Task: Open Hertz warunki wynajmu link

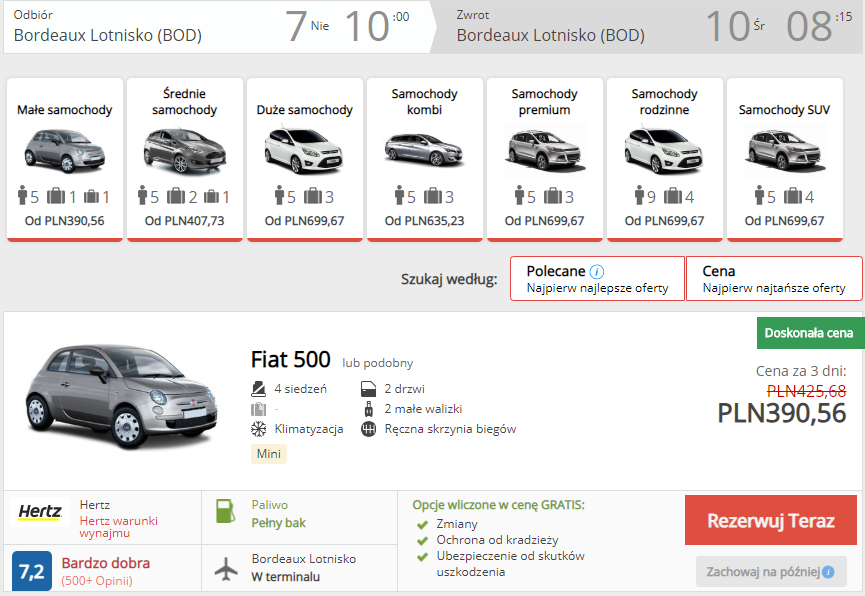Action: click(x=119, y=527)
